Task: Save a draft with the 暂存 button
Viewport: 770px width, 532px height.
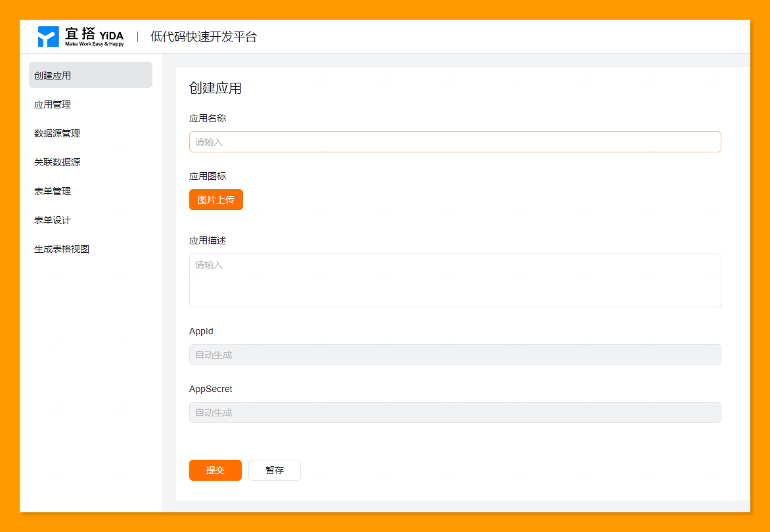Action: [275, 470]
